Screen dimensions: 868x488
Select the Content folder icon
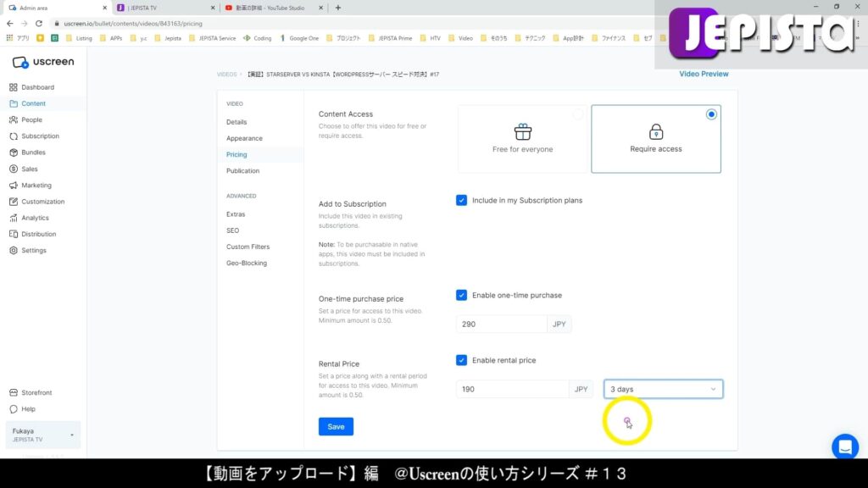(x=14, y=103)
